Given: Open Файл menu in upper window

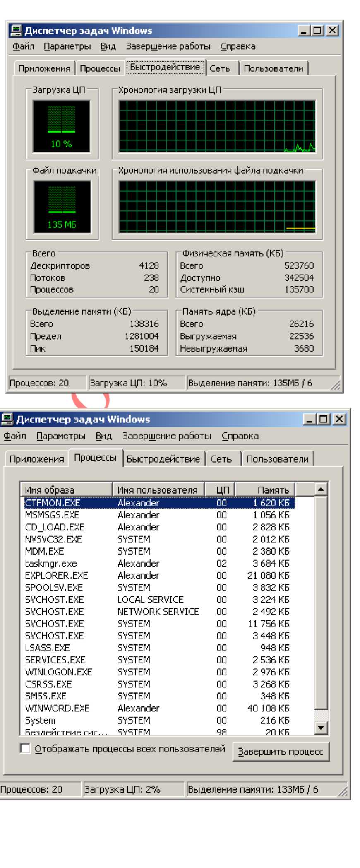Looking at the screenshot, I should coord(23,46).
